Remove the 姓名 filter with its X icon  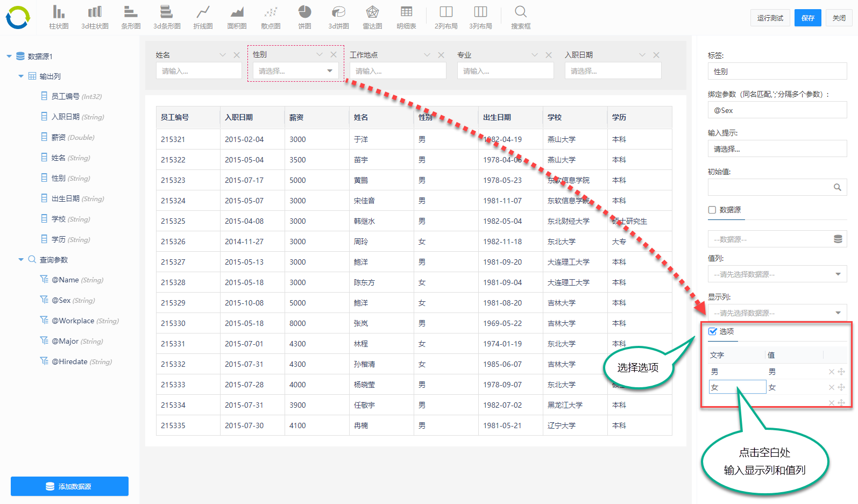click(237, 55)
